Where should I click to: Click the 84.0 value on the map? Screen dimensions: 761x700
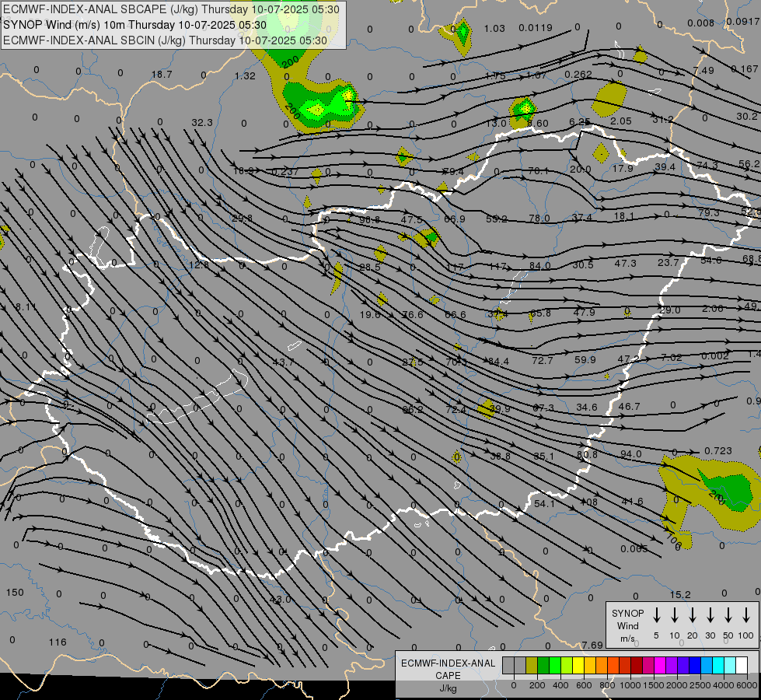(x=539, y=266)
